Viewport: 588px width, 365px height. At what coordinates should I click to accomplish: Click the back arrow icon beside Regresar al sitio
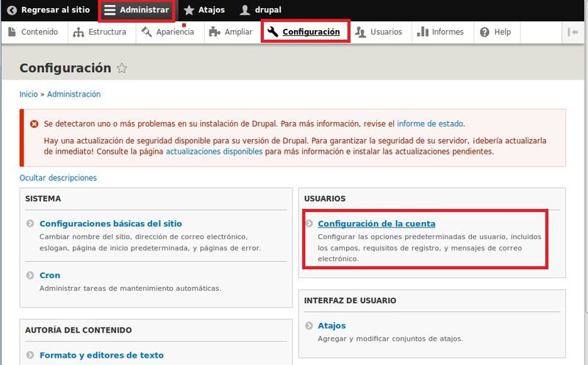click(x=12, y=10)
